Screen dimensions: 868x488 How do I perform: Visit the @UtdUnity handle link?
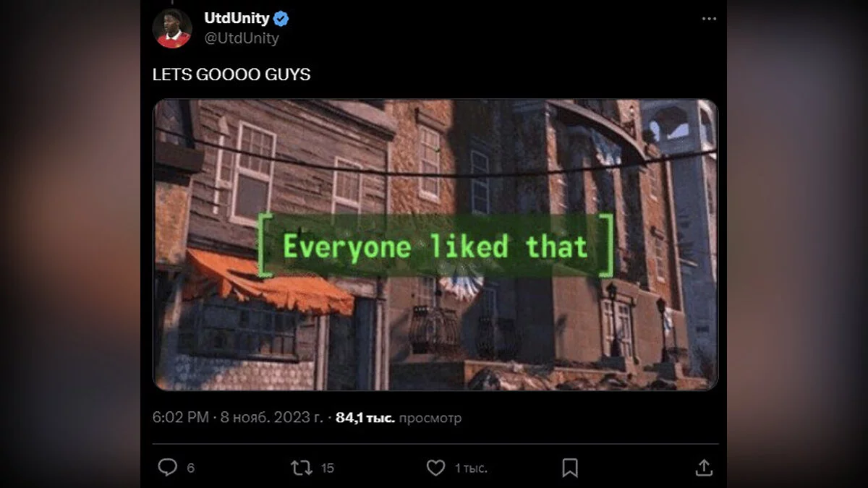(x=242, y=38)
